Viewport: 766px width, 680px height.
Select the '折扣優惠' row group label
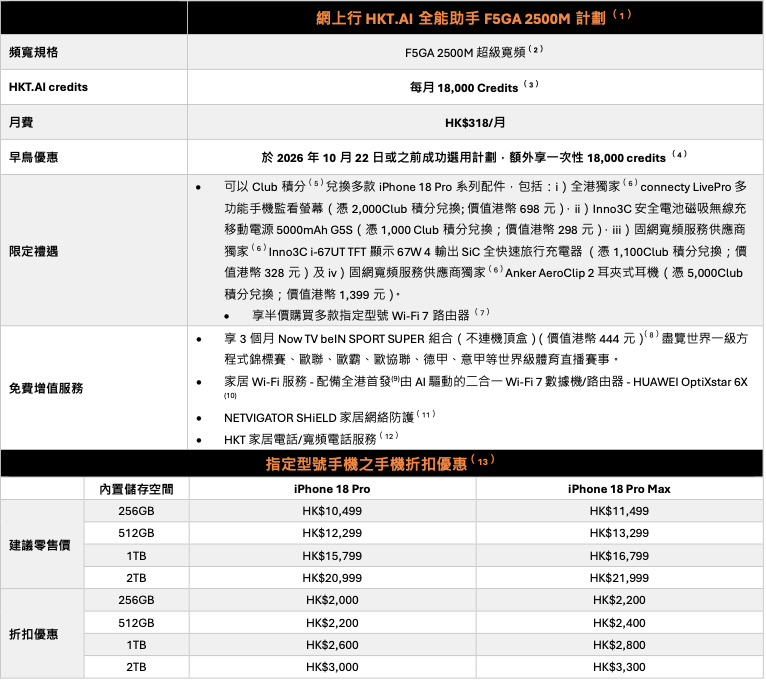coord(33,634)
